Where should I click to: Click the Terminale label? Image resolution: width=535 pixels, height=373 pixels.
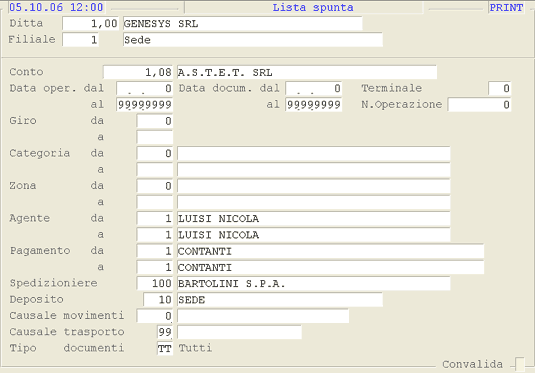392,88
